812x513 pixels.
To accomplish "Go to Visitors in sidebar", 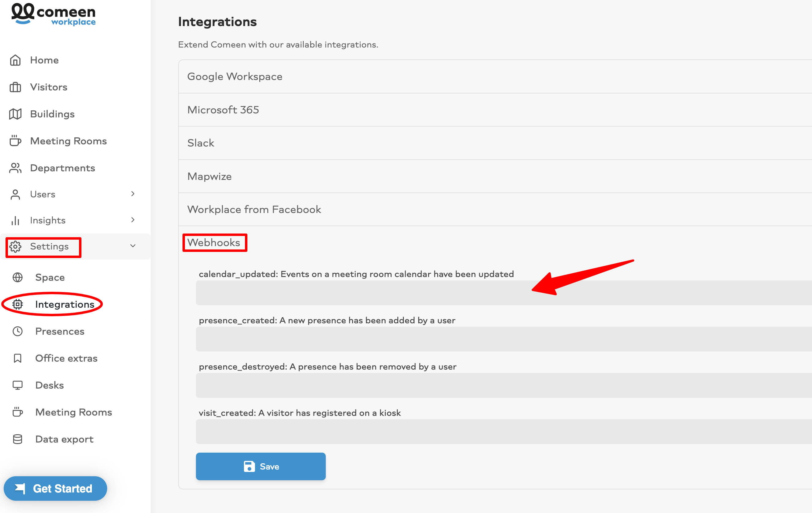I will coord(49,87).
